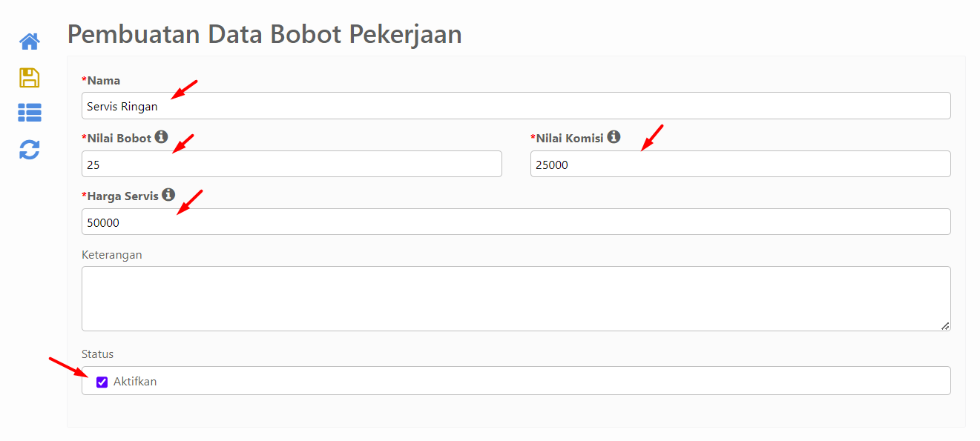Uncheck the Aktifkan checkbox
Viewport: 980px width, 441px height.
coord(102,382)
